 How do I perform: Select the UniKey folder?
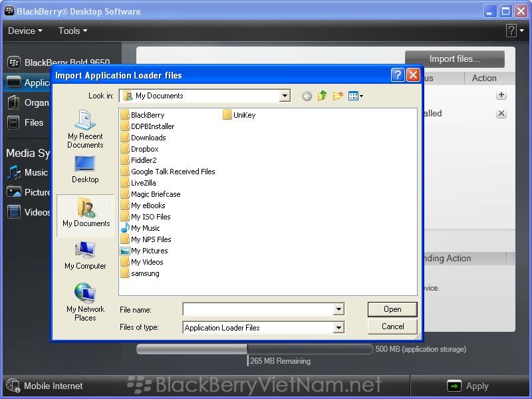pyautogui.click(x=239, y=115)
